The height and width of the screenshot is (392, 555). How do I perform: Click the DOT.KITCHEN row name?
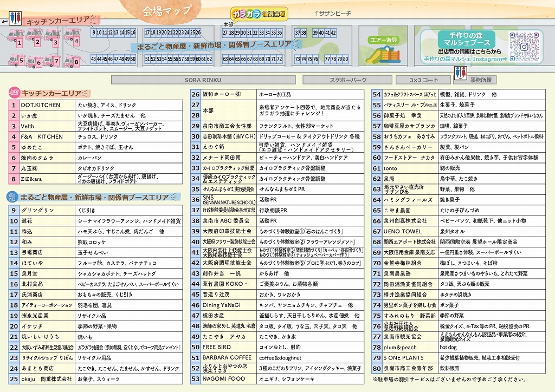(40, 105)
